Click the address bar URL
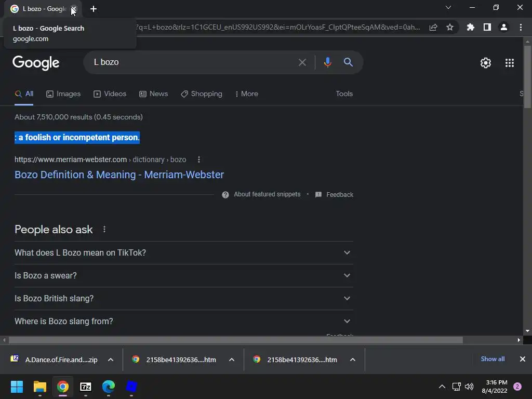Image resolution: width=532 pixels, height=399 pixels. tap(277, 27)
